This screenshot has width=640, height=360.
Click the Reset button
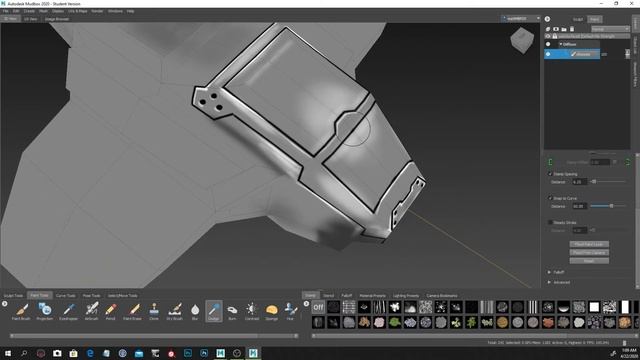tap(589, 261)
